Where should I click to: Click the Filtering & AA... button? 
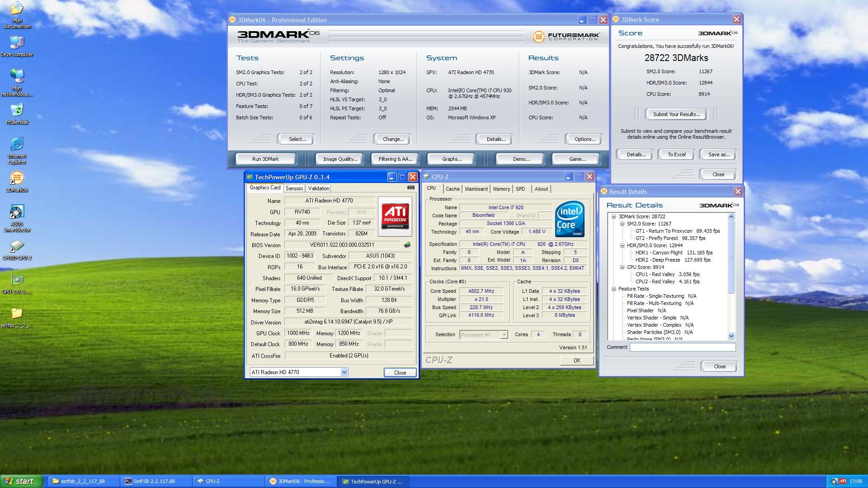(x=396, y=159)
